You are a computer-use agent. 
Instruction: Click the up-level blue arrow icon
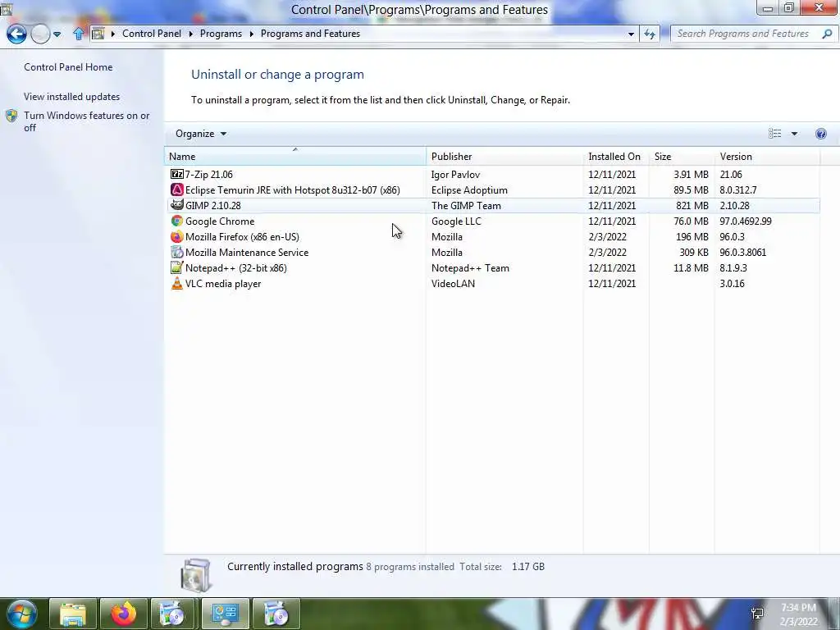pos(78,34)
